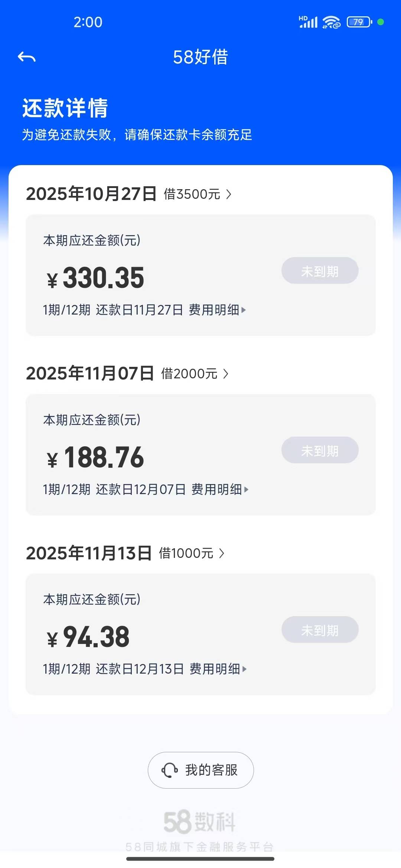The image size is (401, 868).
Task: Open the 借3500元 loan details chevron
Action: click(x=229, y=194)
